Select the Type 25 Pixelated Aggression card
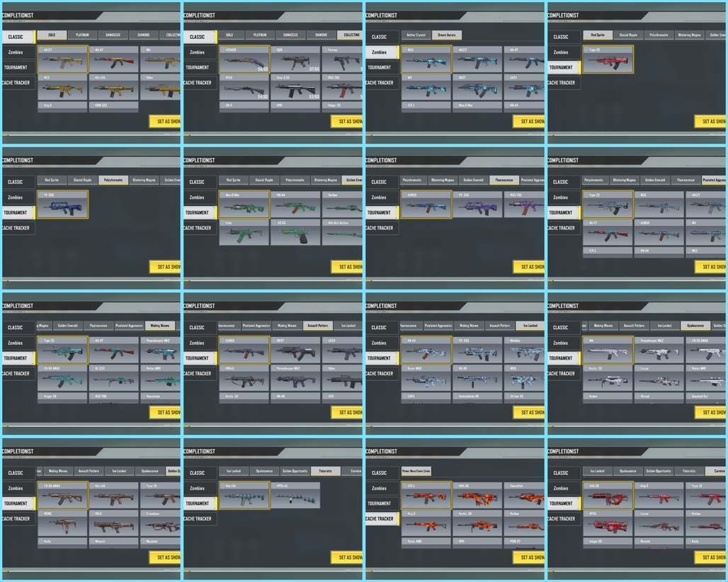Viewport: 728px width, 582px height. (608, 205)
